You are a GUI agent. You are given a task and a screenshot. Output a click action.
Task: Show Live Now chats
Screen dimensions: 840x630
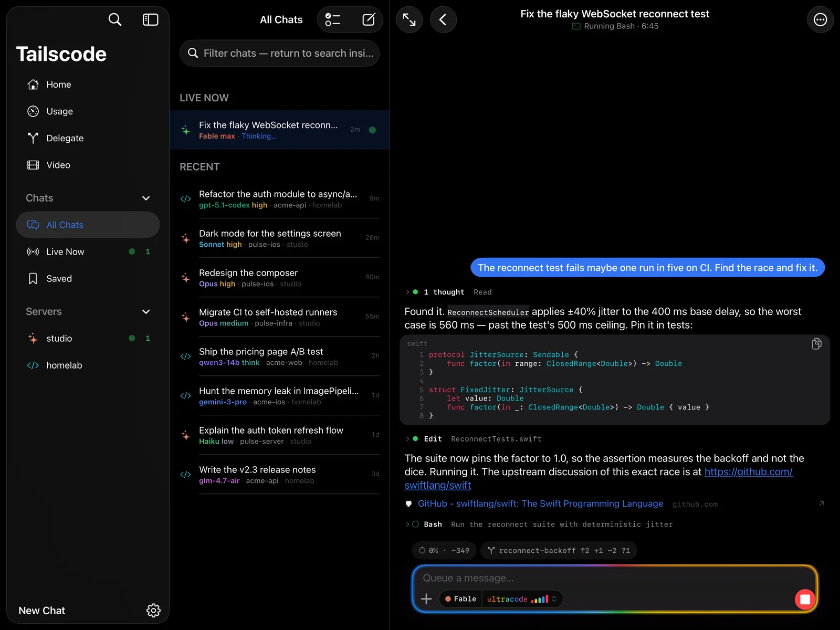tap(88, 251)
